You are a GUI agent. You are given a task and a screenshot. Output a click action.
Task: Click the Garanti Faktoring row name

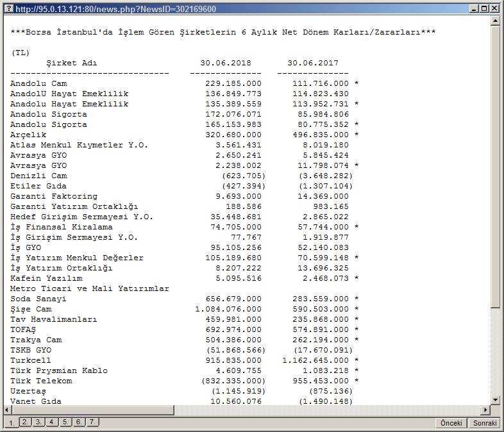pos(54,197)
